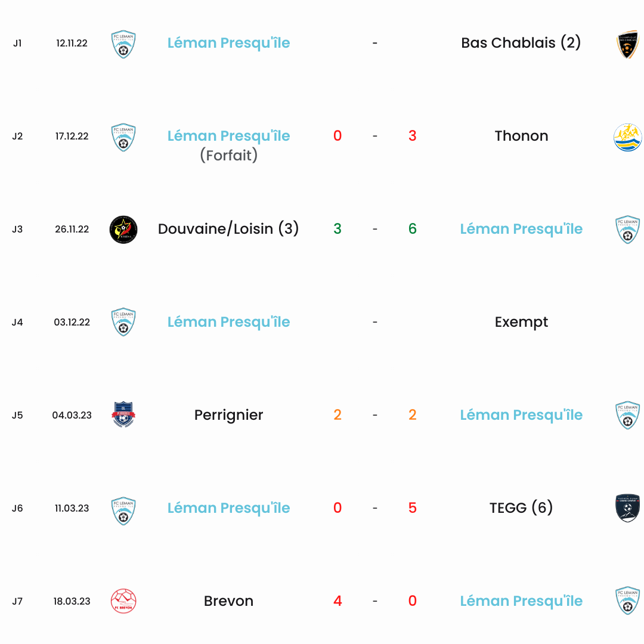The width and height of the screenshot is (644, 644).
Task: Click Léman Presqu'île crest in J1 row
Action: pyautogui.click(x=123, y=44)
